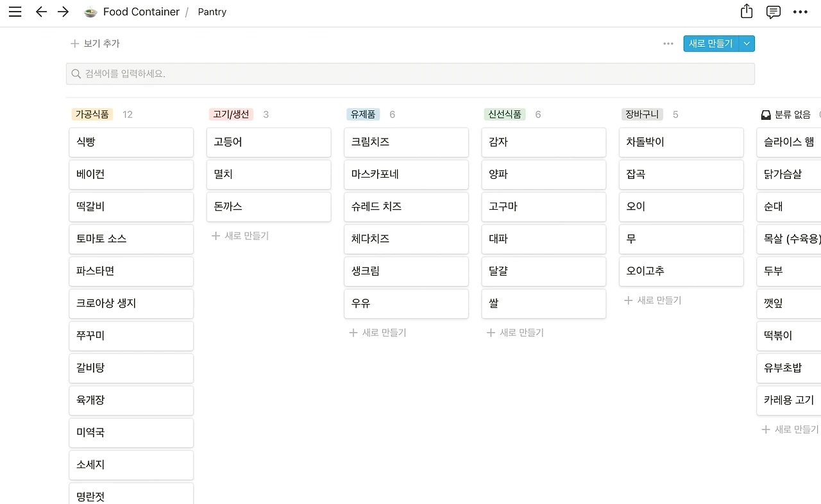Open the 돈까스 card
The height and width of the screenshot is (504, 821).
click(x=269, y=206)
